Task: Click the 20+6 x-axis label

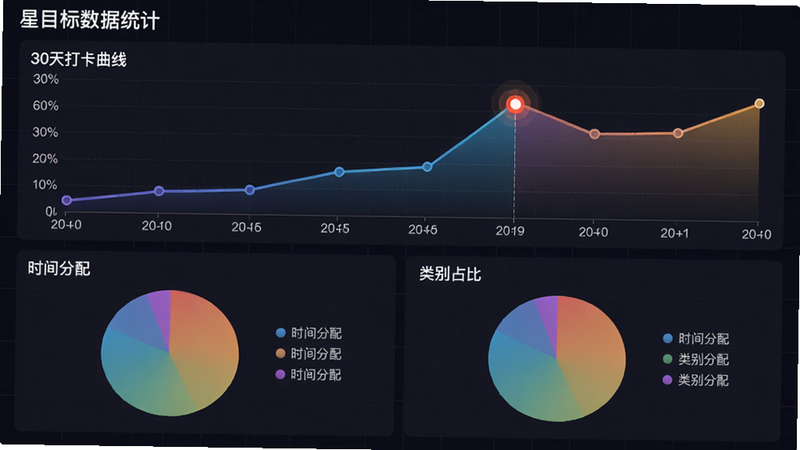Action: 423,230
